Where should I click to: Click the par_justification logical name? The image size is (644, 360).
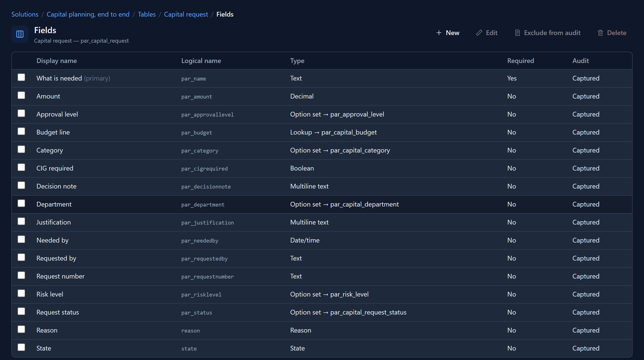(207, 222)
